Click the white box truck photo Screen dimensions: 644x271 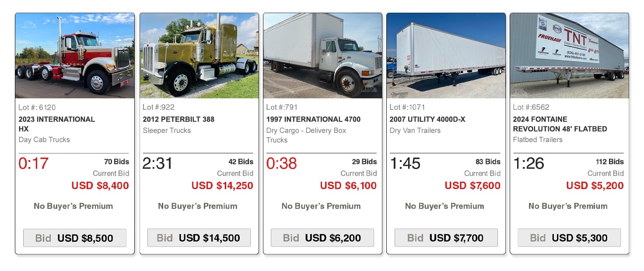click(322, 56)
